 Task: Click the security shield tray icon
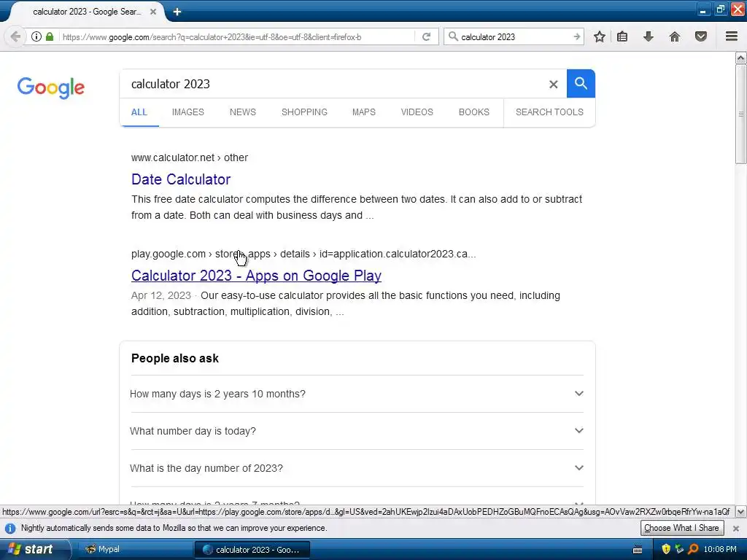(666, 550)
